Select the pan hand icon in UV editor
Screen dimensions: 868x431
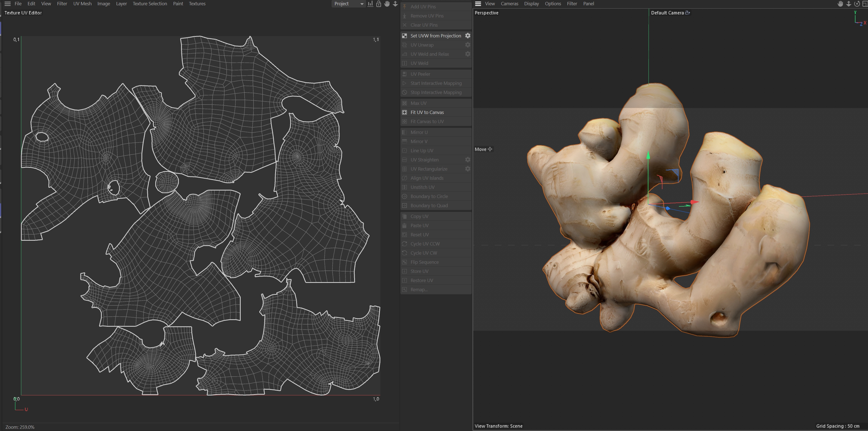pyautogui.click(x=387, y=4)
